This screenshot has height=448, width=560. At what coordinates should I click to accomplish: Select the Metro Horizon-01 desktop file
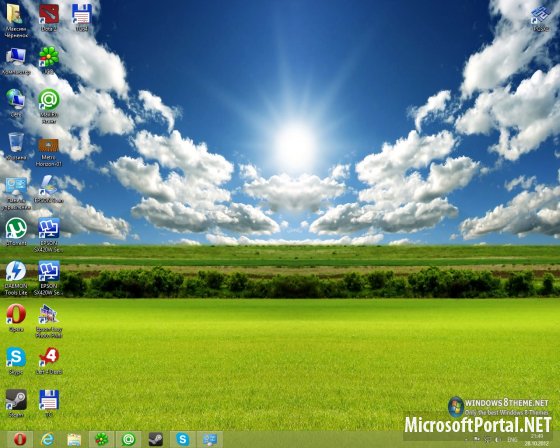point(49,152)
